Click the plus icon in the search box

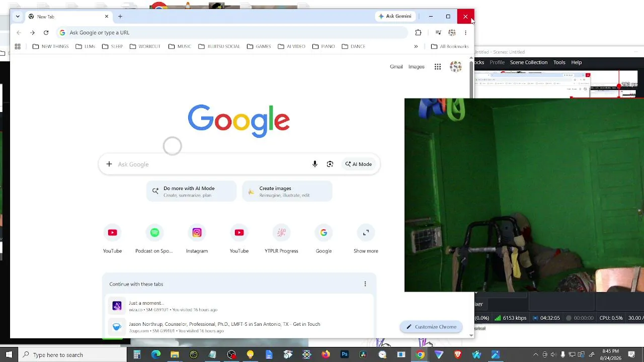coord(109,164)
